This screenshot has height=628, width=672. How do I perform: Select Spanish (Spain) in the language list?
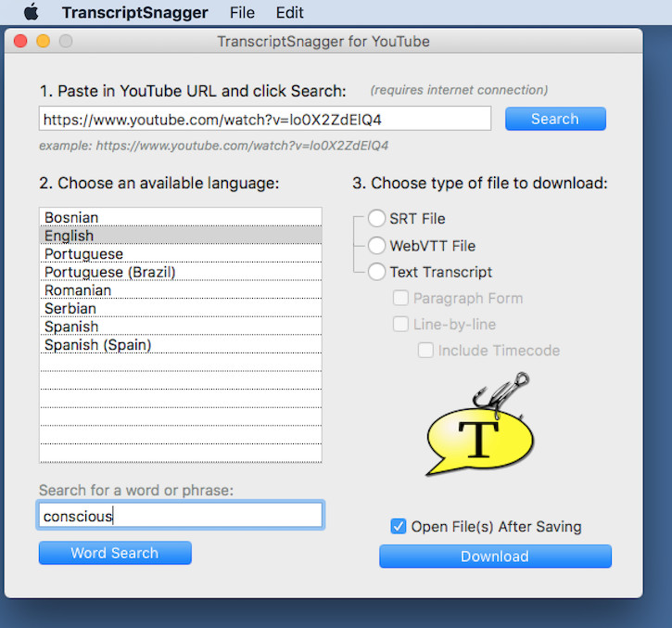click(181, 344)
